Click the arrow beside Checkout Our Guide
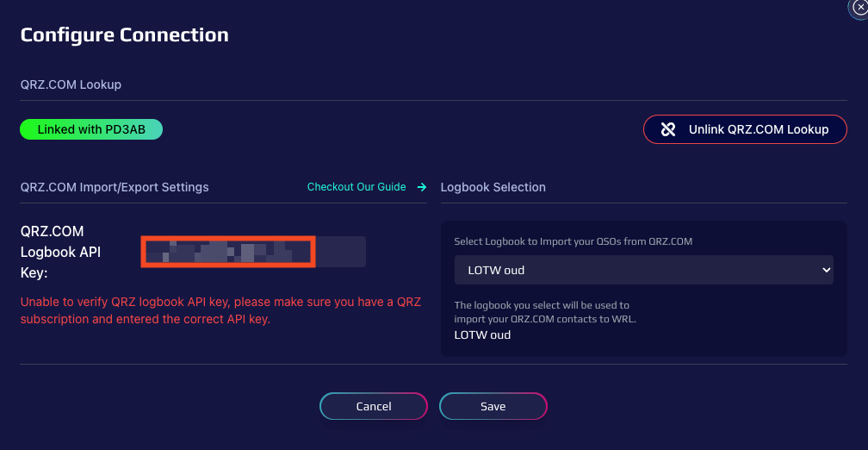 pos(422,187)
